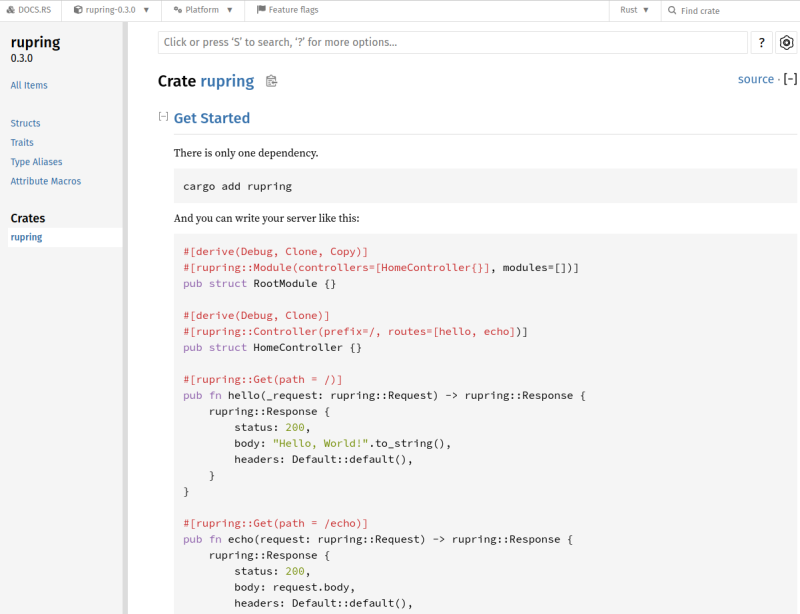The height and width of the screenshot is (614, 800).
Task: Open the Platform dropdown menu
Action: tap(201, 10)
